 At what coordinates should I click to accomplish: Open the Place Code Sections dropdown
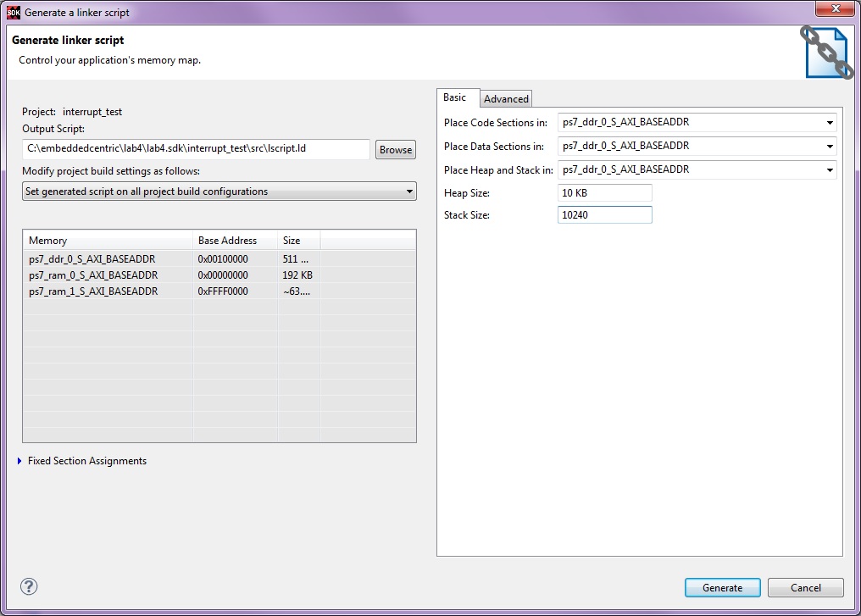click(x=830, y=122)
